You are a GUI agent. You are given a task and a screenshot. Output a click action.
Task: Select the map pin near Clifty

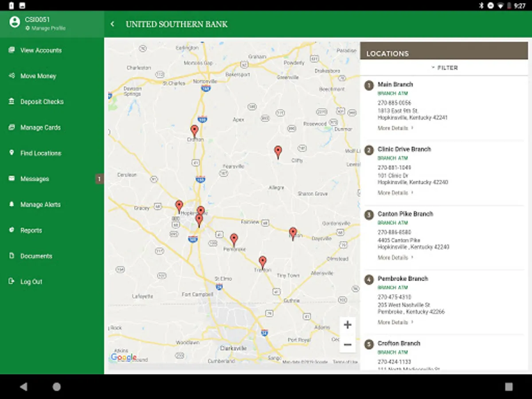point(278,152)
